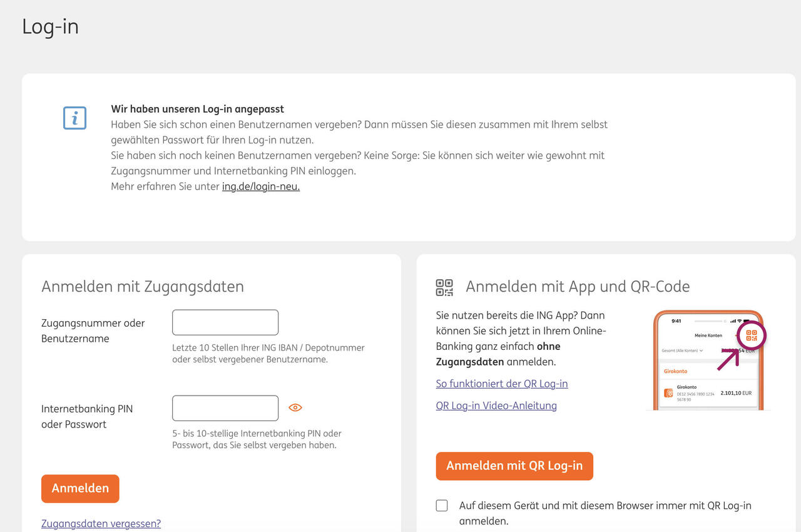
Task: Click the Girokonto balance 2.101,10 EUR
Action: pos(735,393)
